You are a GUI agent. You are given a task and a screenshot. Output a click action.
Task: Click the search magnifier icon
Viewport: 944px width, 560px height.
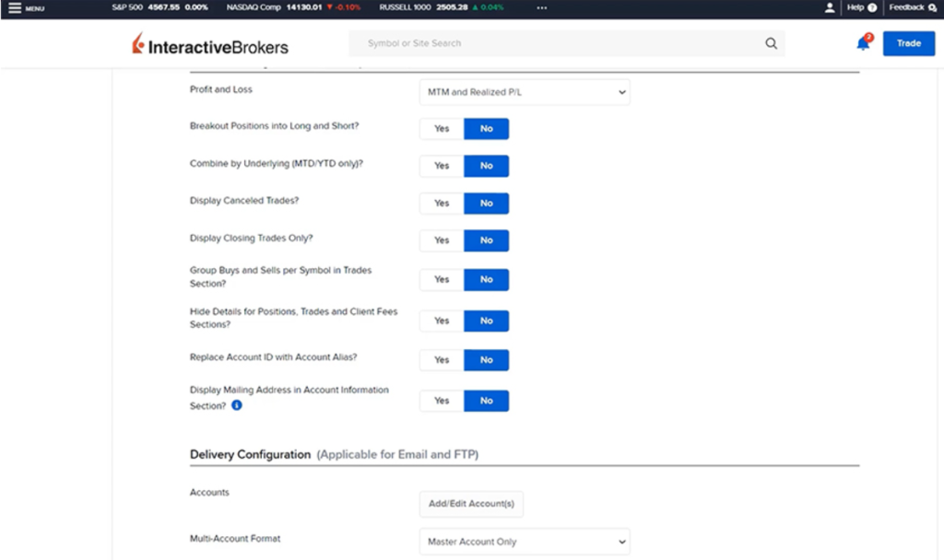coord(771,43)
